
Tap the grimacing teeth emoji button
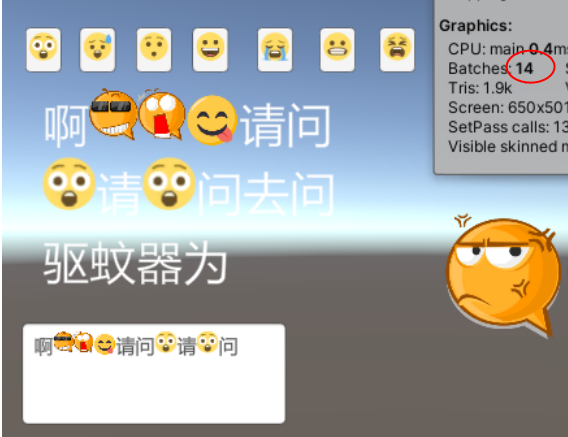[x=337, y=50]
